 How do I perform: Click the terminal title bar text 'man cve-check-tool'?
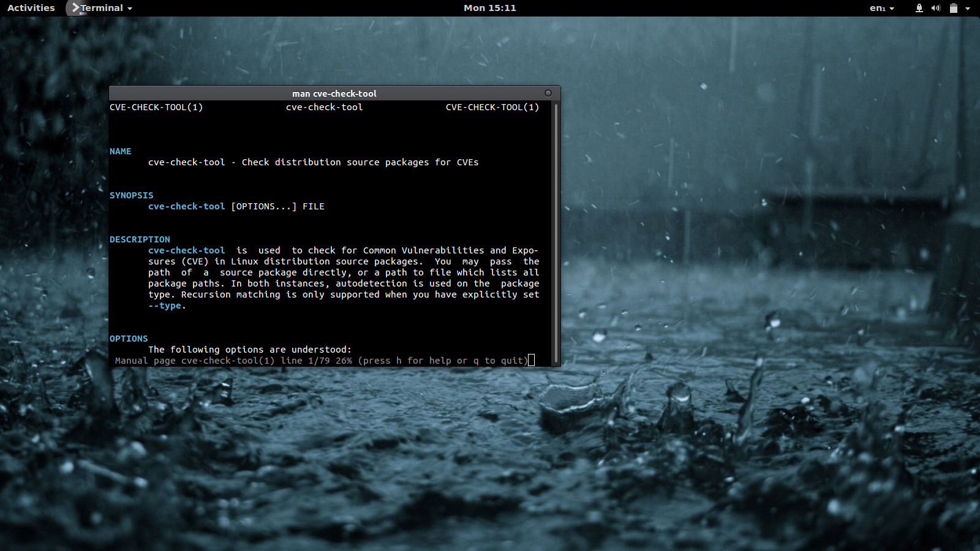[x=334, y=94]
